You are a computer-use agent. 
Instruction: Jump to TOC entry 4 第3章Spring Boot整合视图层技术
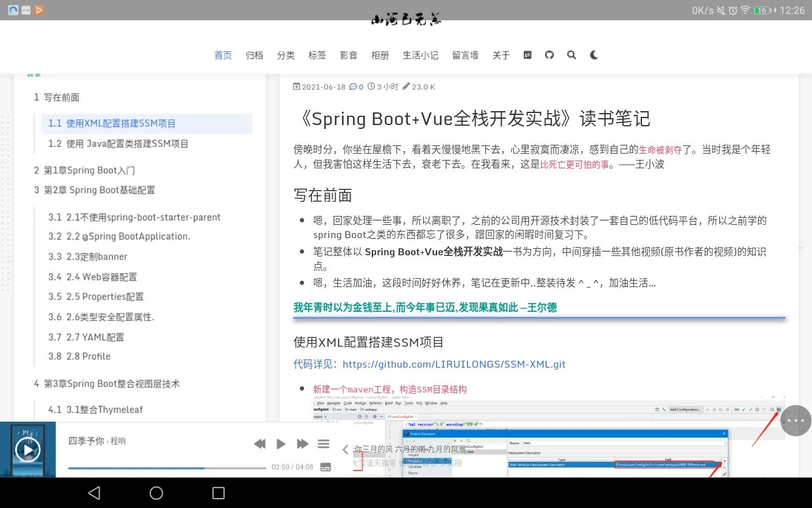pos(107,384)
